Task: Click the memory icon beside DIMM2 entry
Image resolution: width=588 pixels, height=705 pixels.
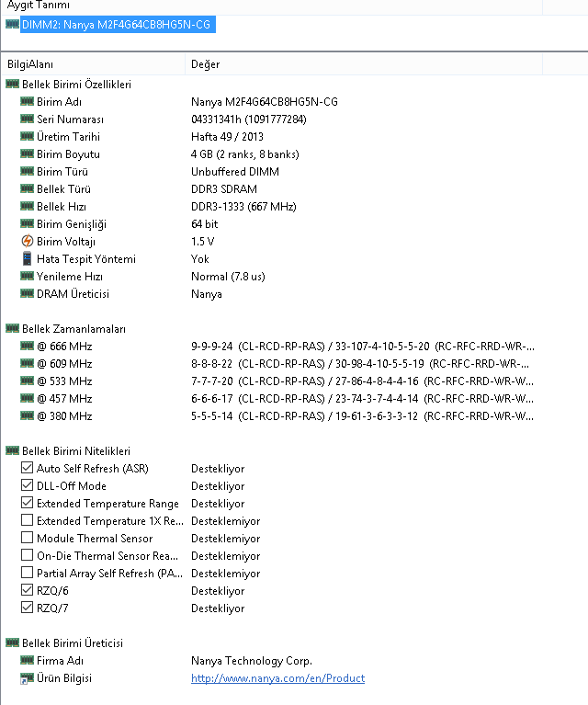Action: [x=12, y=24]
